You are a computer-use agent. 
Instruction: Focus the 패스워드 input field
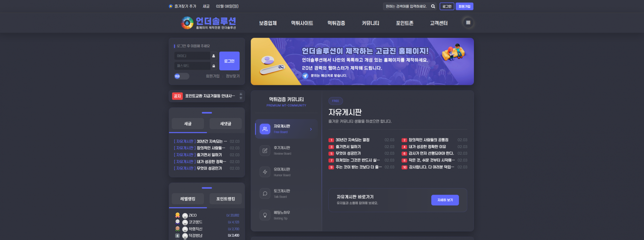tap(192, 66)
